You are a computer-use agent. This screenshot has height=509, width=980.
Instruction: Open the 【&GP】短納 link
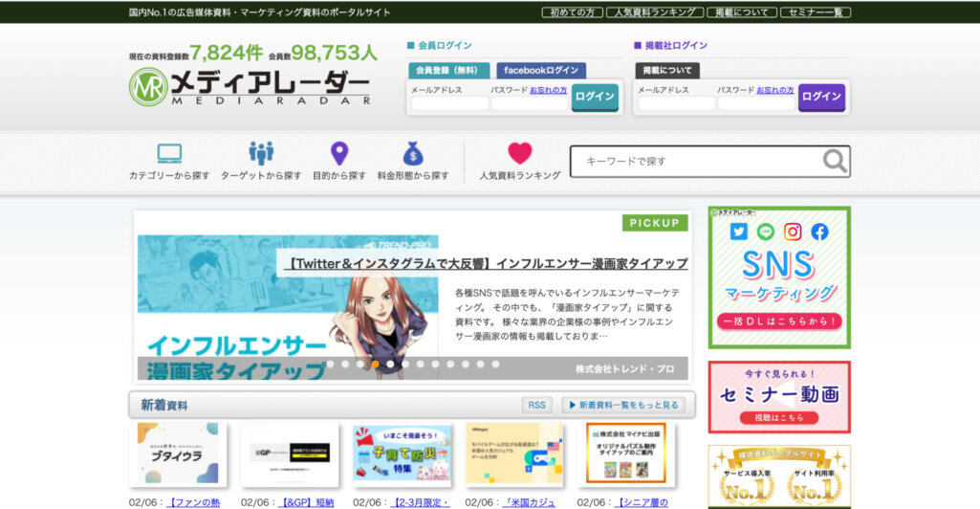tap(306, 502)
